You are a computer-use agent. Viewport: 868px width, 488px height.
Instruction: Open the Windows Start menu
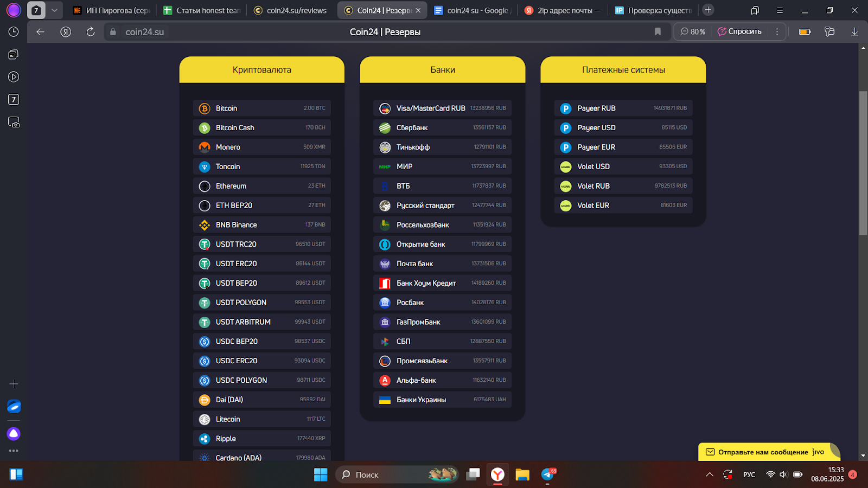click(321, 475)
